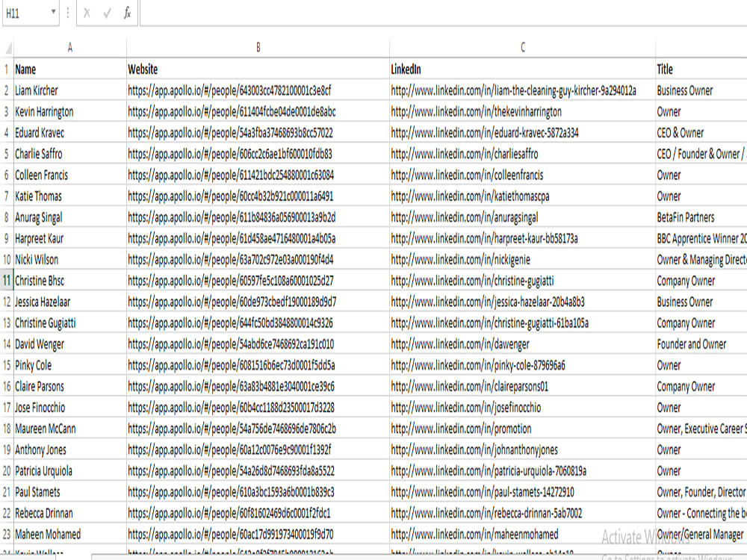Select the CEO & Owner title cell
The image size is (747, 560).
click(701, 133)
